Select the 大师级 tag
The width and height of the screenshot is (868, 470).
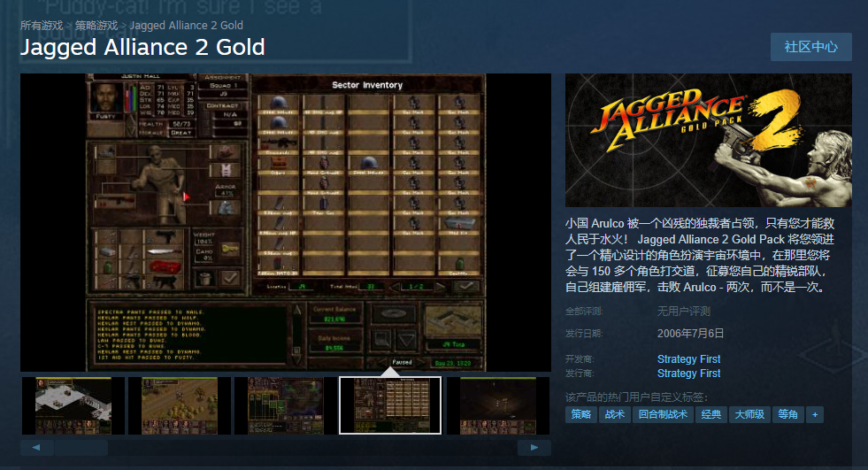(x=749, y=414)
